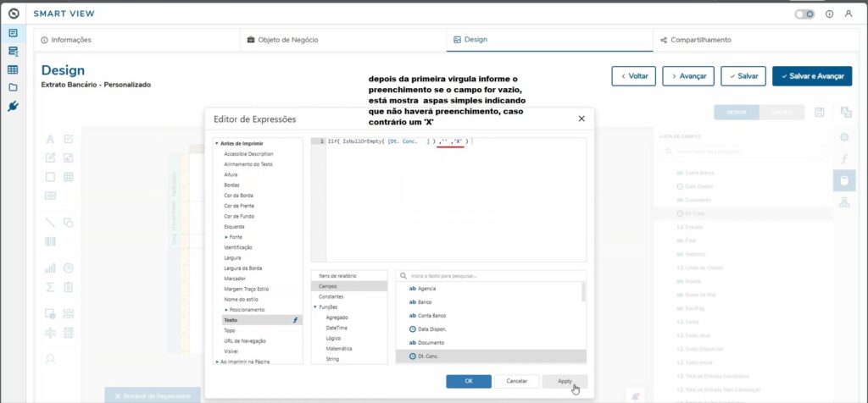Select the Documento field in dialog
Screen dimensions: 868x403
click(x=489, y=343)
